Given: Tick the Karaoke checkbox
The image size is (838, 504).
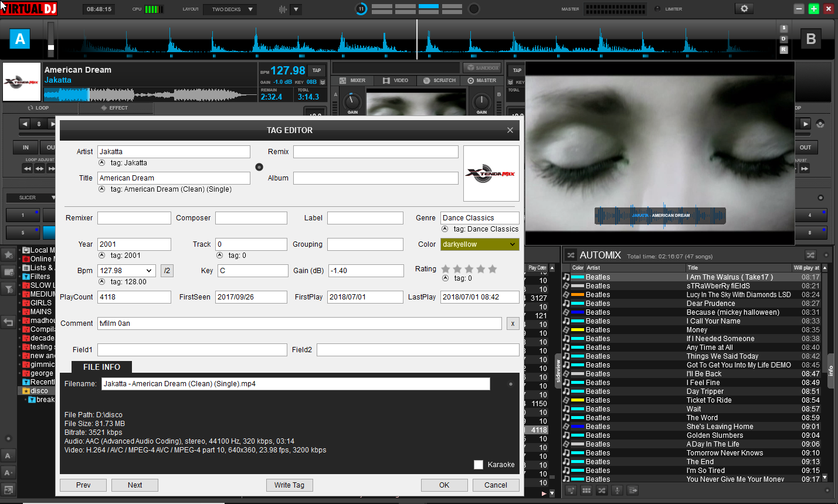Looking at the screenshot, I should click(x=479, y=465).
